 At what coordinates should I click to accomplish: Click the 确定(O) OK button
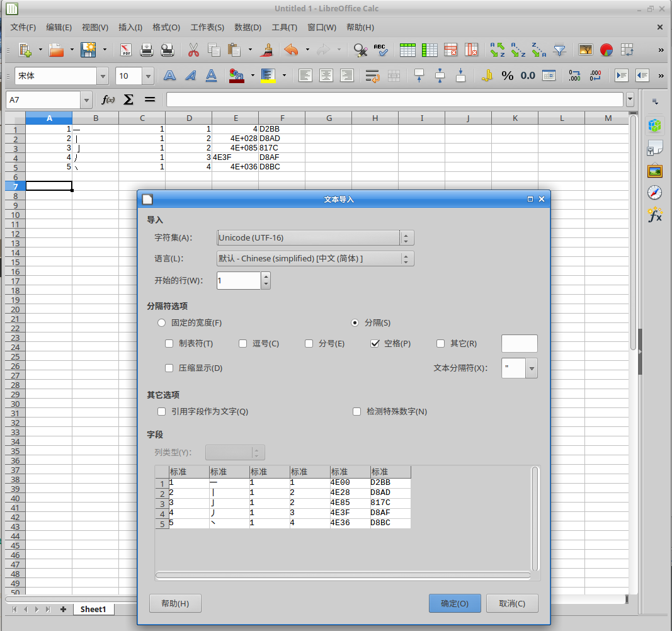tap(455, 603)
